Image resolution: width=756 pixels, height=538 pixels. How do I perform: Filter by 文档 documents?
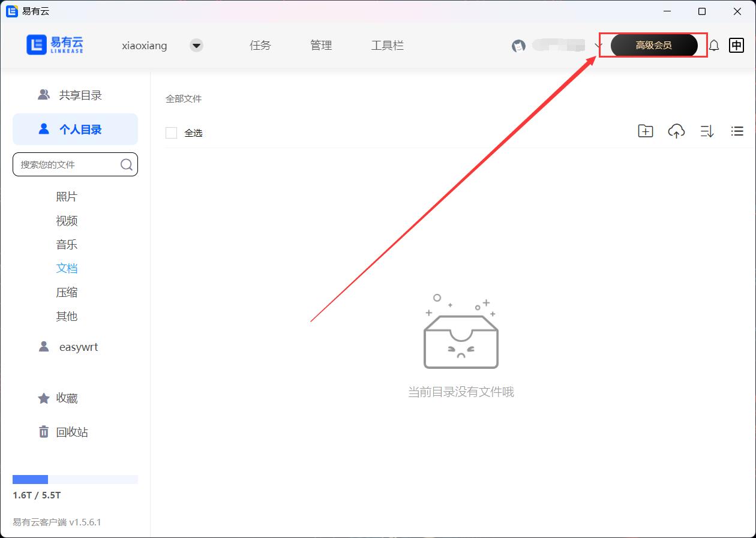click(67, 268)
